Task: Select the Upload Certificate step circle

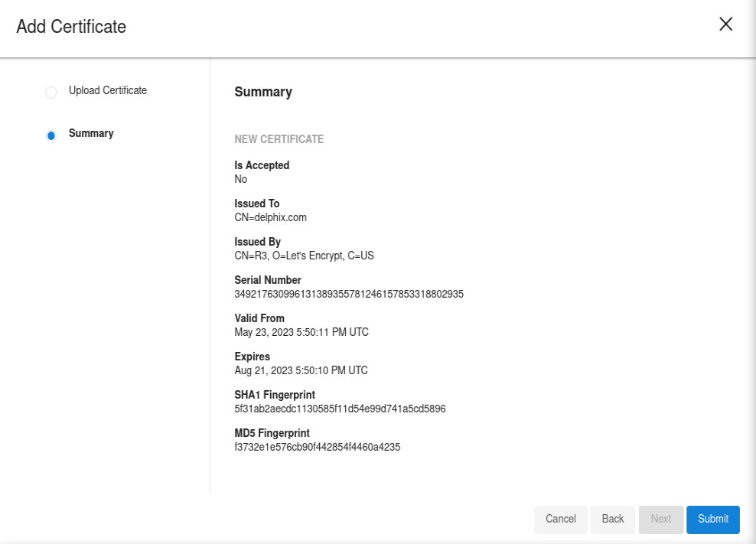Action: click(x=51, y=93)
